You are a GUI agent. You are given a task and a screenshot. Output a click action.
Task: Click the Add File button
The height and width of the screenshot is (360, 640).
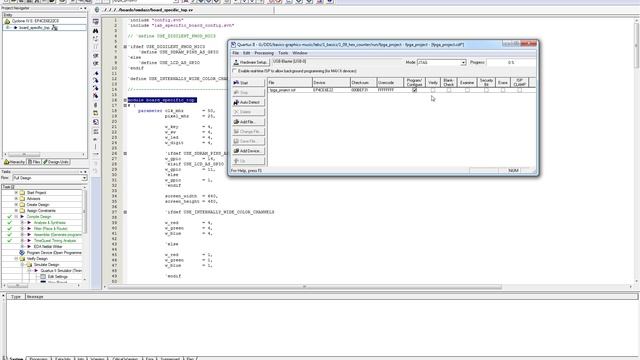(x=248, y=122)
